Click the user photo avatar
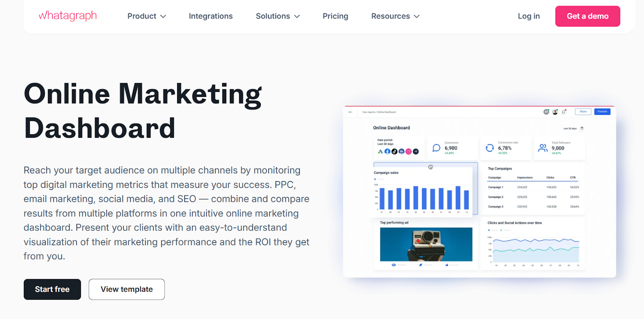644x319 pixels. point(555,112)
